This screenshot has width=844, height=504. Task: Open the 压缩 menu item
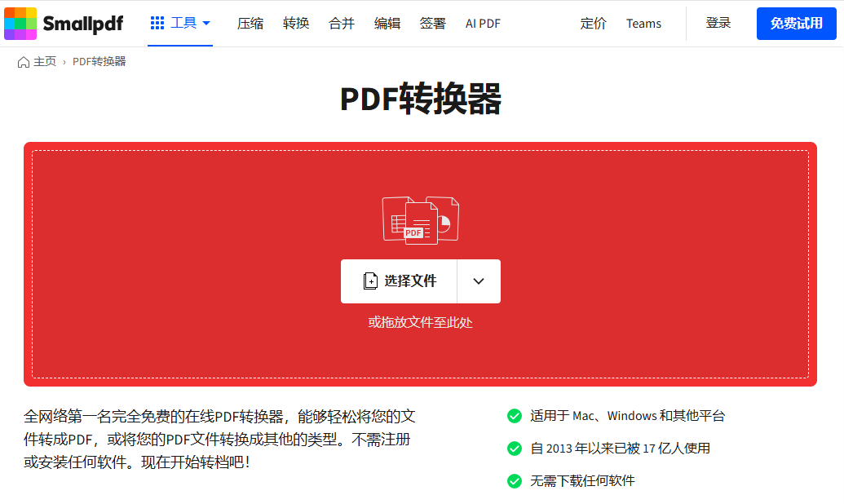pyautogui.click(x=250, y=24)
